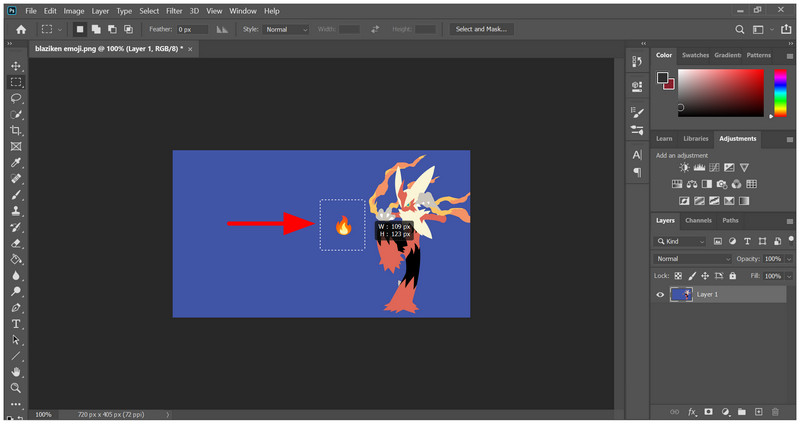Open the marquee tool preset dropdown
This screenshot has width=800, height=424.
pyautogui.click(x=60, y=30)
